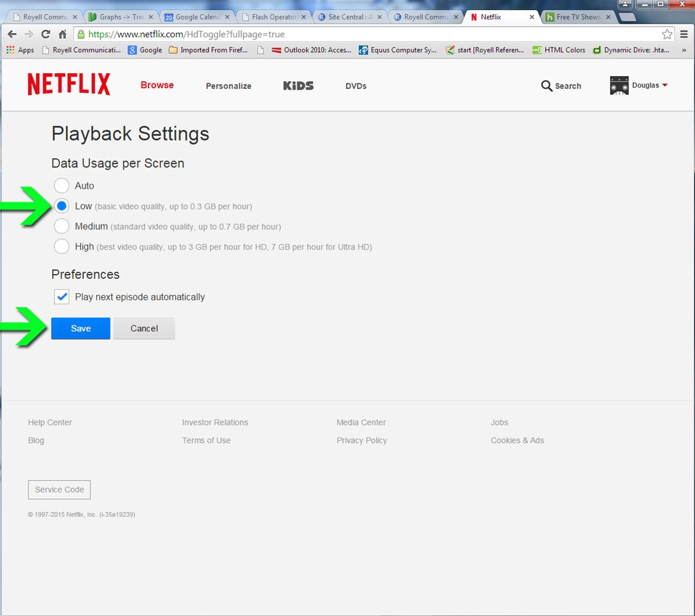Open Apps shortcut in bookmarks bar
Screen dimensions: 695x616
[x=20, y=50]
